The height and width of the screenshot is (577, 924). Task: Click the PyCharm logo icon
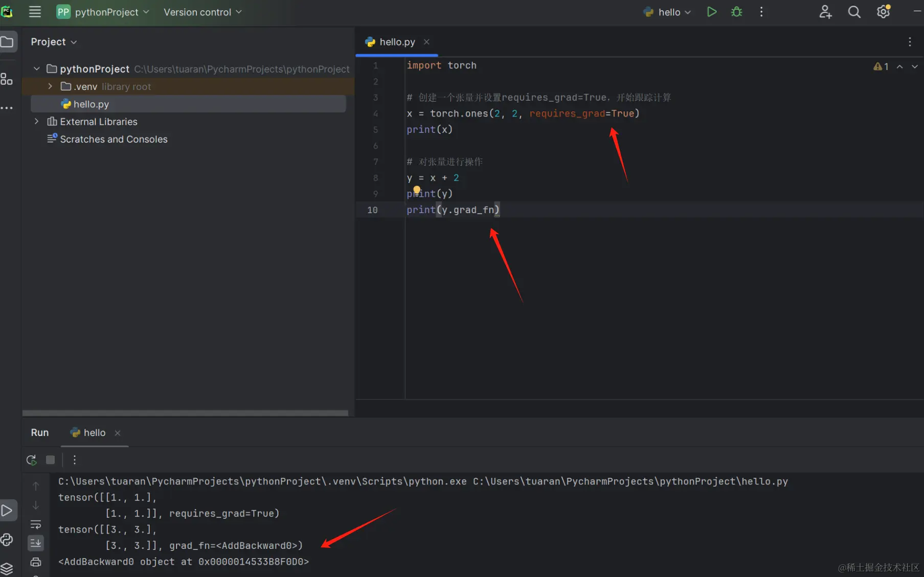tap(7, 12)
